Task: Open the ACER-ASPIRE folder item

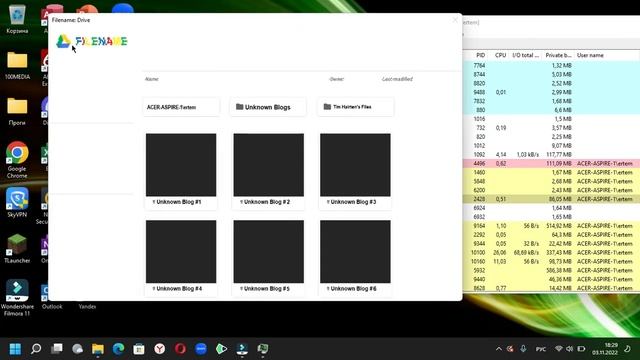Action: coord(181,107)
